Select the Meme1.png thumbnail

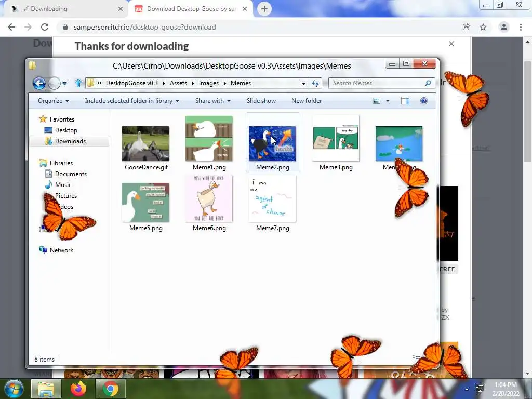pyautogui.click(x=209, y=138)
